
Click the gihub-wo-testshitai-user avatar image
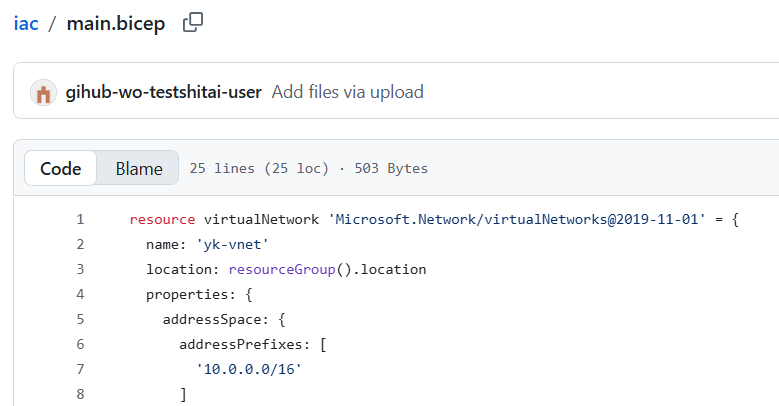coord(44,93)
